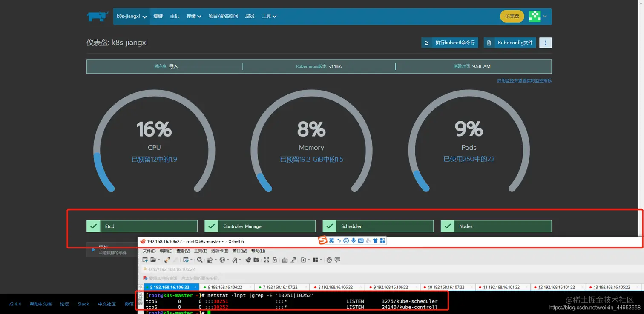Click Xshell lock screen icon
Screen dimensions: 644x314
point(274,260)
